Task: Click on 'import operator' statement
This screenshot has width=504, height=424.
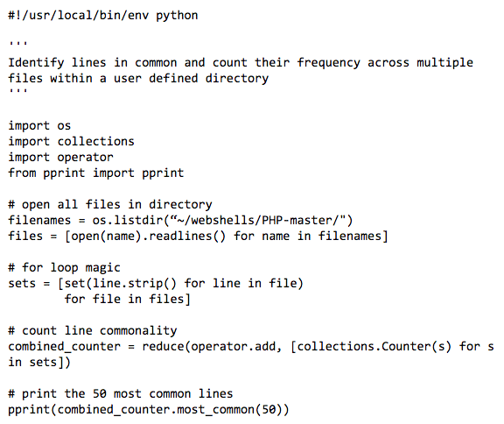Action: 60,158
